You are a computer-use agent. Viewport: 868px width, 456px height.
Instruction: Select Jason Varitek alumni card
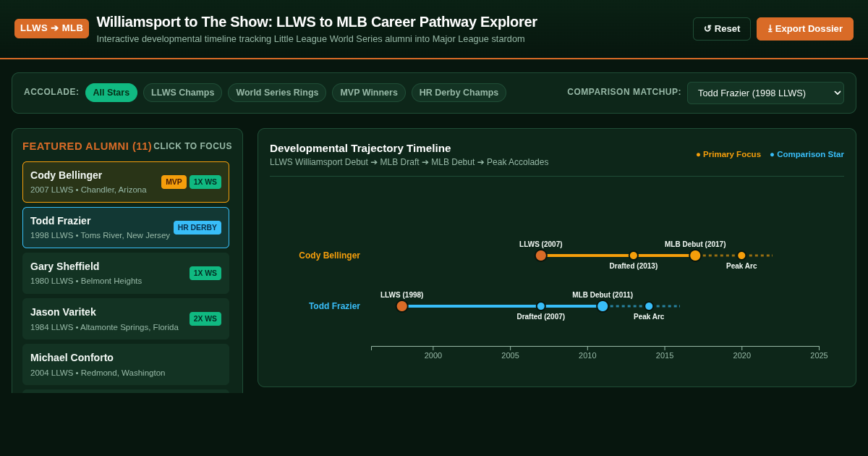pyautogui.click(x=126, y=318)
